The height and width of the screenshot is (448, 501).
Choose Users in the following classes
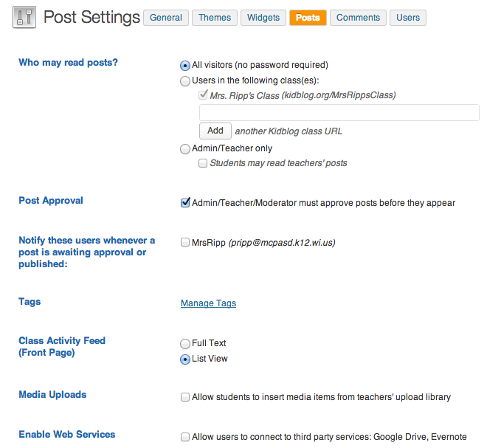pos(185,80)
